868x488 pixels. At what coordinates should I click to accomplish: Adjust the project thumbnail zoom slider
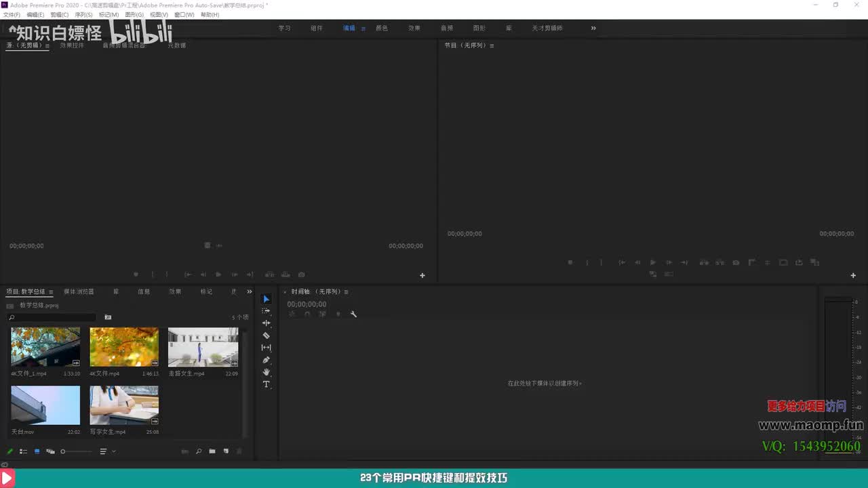tap(76, 451)
